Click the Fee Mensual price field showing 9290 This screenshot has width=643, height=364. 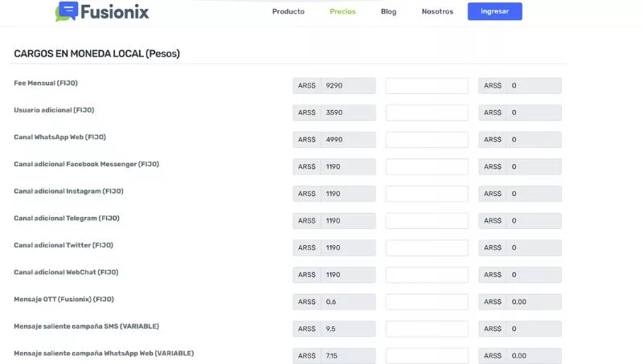coord(347,86)
